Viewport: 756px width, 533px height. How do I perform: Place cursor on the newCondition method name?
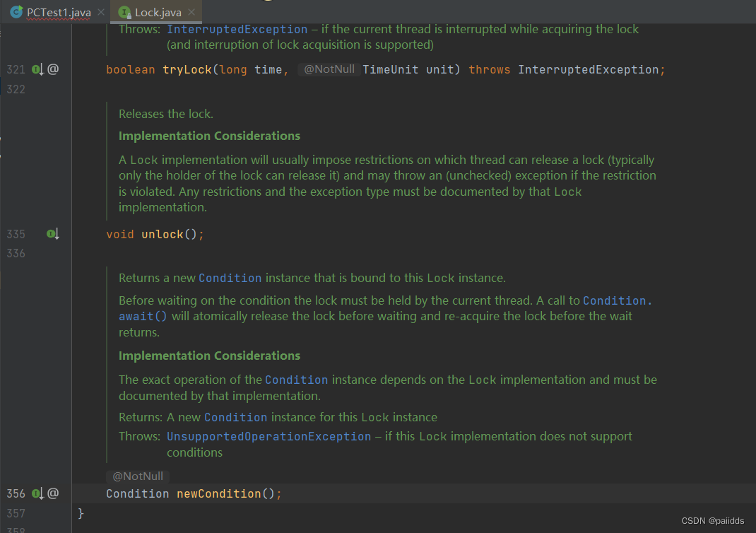tap(218, 493)
